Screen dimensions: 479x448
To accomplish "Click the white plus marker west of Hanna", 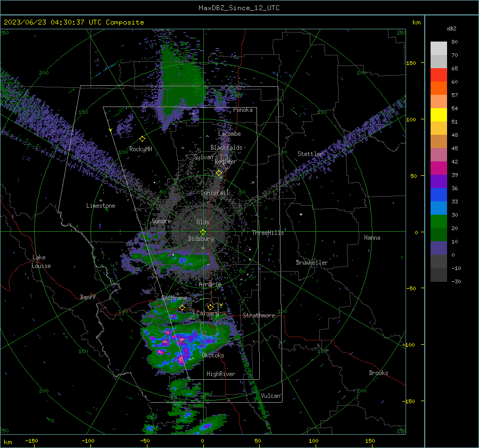I will pos(301,214).
